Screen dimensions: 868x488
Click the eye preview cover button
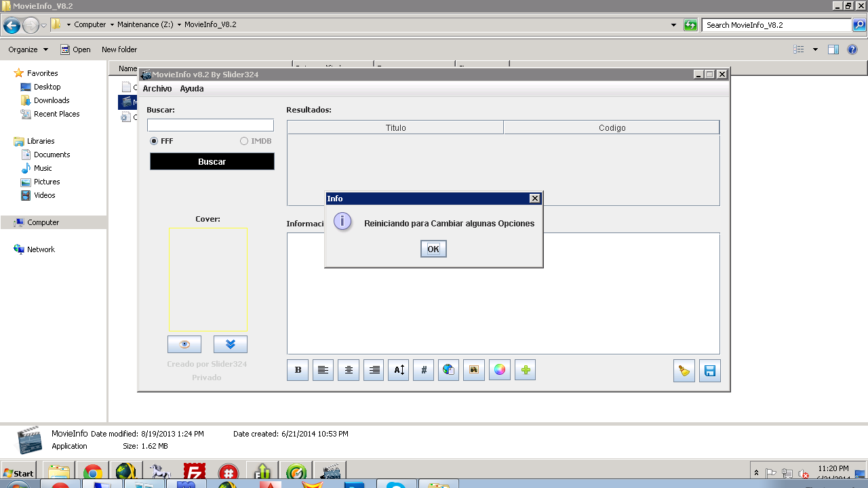[184, 344]
